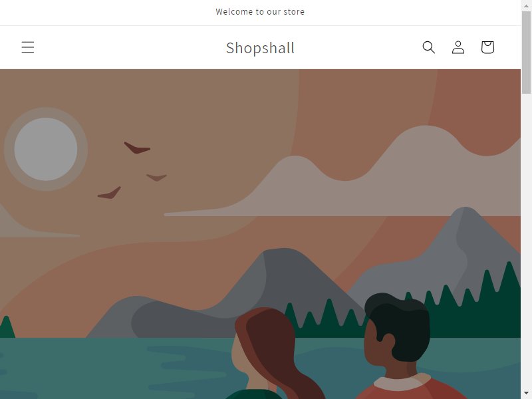Click the lowest bird near the sun

pos(109,193)
